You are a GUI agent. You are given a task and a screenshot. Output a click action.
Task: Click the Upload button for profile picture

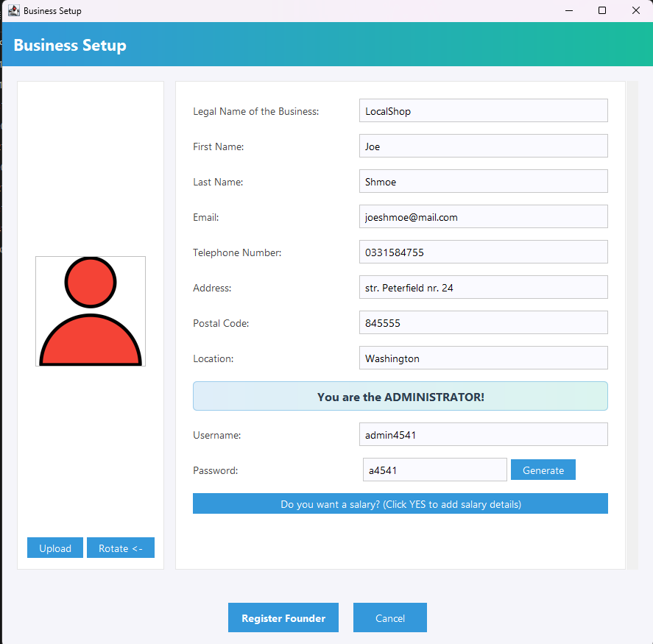point(54,548)
